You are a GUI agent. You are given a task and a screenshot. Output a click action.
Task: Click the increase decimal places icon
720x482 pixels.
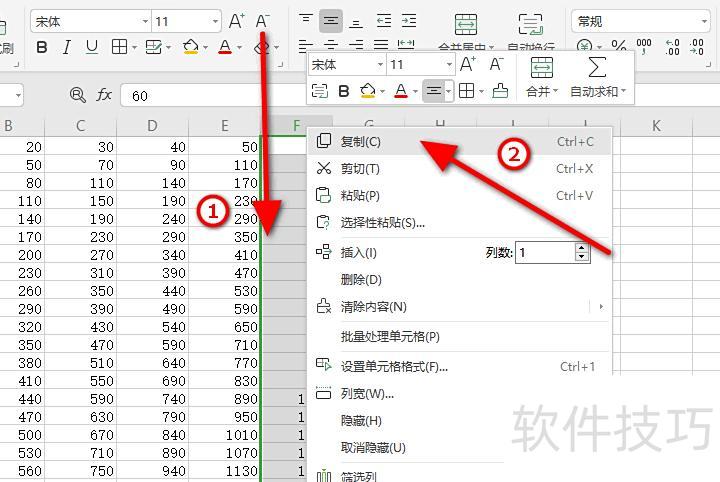(x=672, y=47)
